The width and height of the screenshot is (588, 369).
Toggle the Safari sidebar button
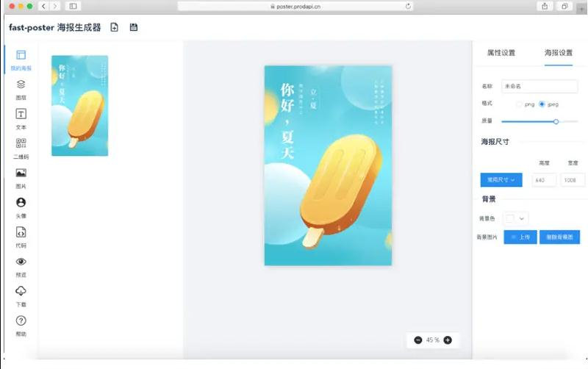point(73,6)
